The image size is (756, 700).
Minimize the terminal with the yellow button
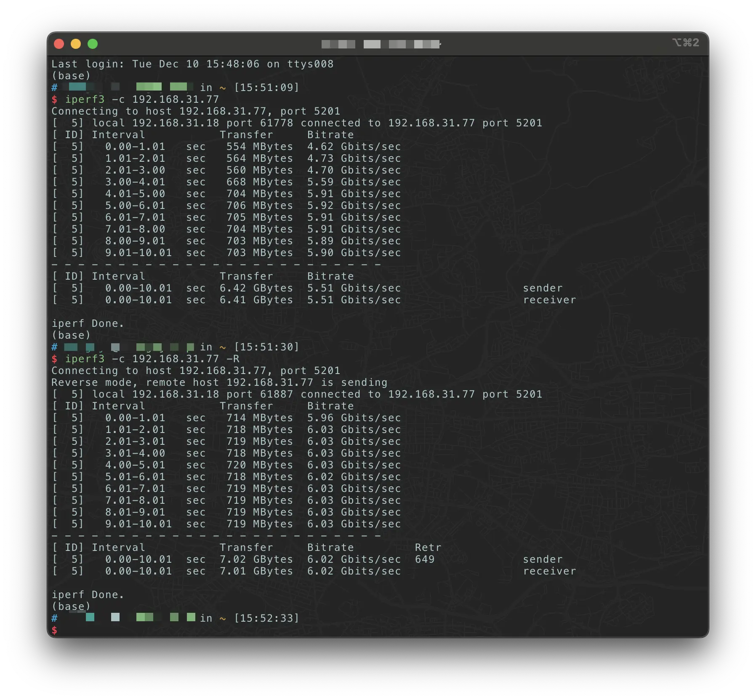tap(76, 44)
